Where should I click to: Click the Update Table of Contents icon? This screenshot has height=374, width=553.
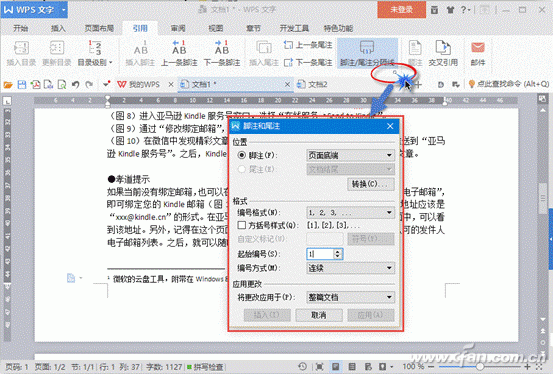click(x=56, y=48)
